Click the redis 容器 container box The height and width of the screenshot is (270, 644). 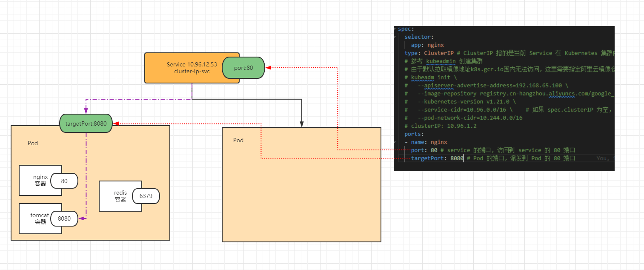coord(120,196)
